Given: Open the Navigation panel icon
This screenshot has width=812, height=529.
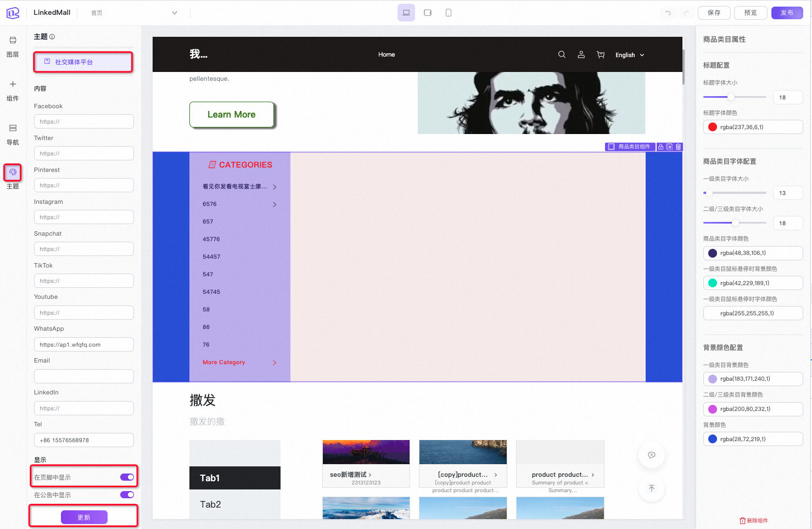Looking at the screenshot, I should pyautogui.click(x=13, y=129).
